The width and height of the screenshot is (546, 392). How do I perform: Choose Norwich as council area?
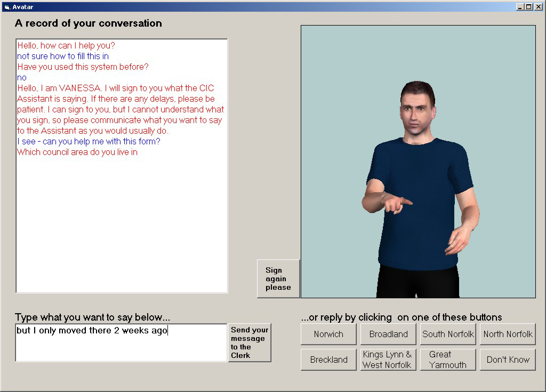(x=328, y=334)
